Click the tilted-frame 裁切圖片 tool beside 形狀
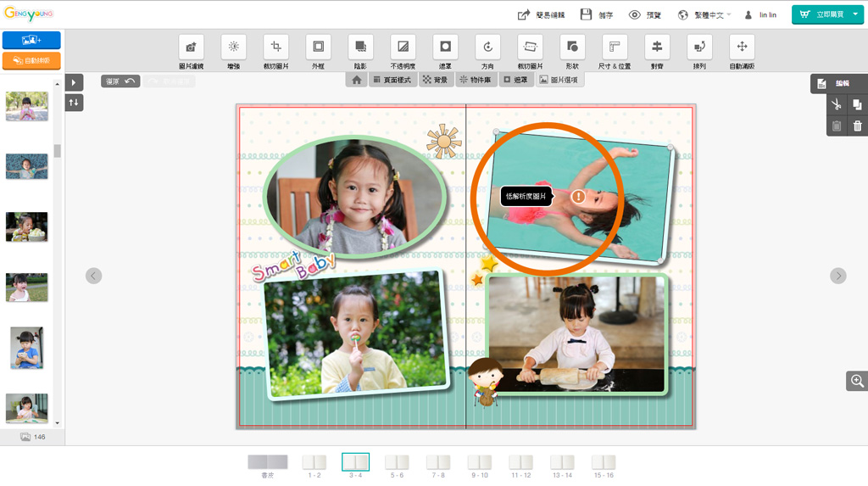This screenshot has width=868, height=486. [x=530, y=52]
